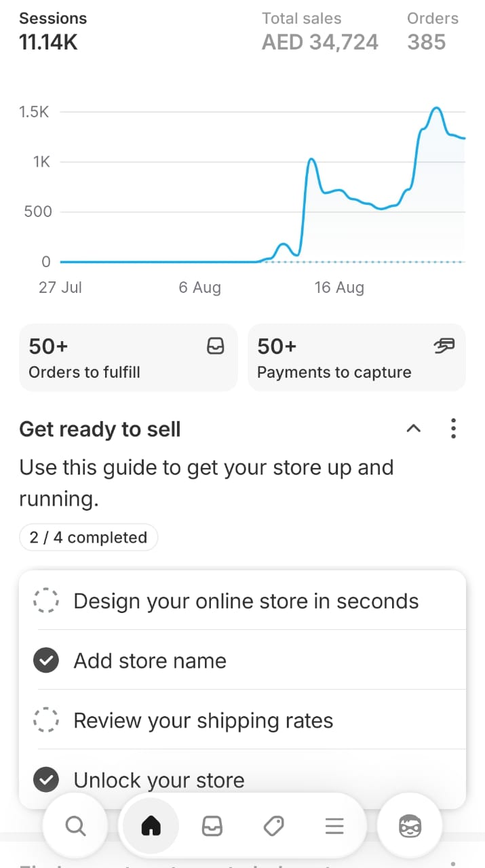Toggle the Review your shipping rates step circle

(46, 720)
